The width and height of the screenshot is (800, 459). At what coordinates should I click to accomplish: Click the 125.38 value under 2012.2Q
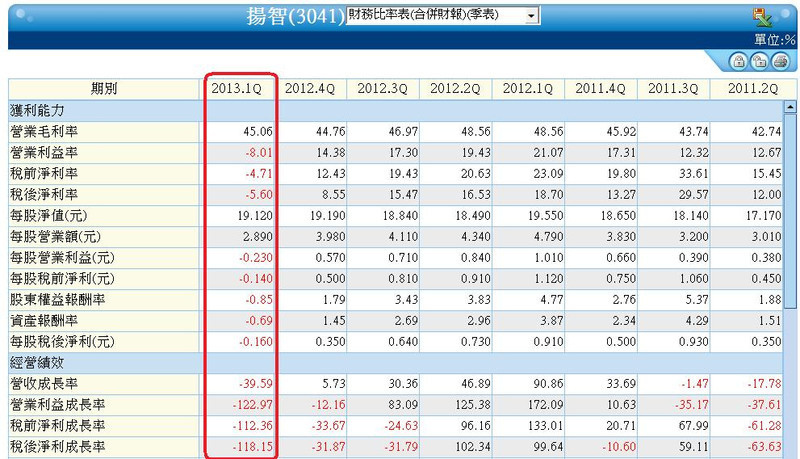click(473, 404)
